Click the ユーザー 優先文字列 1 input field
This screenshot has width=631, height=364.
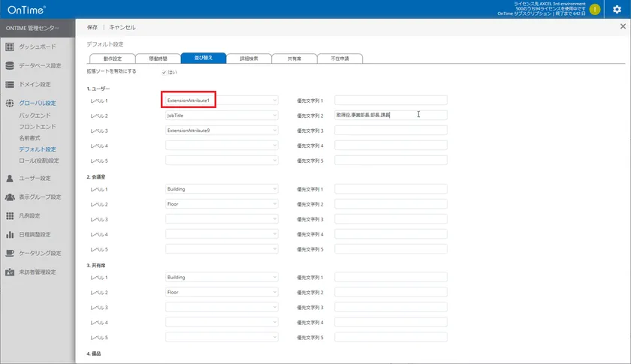(391, 100)
